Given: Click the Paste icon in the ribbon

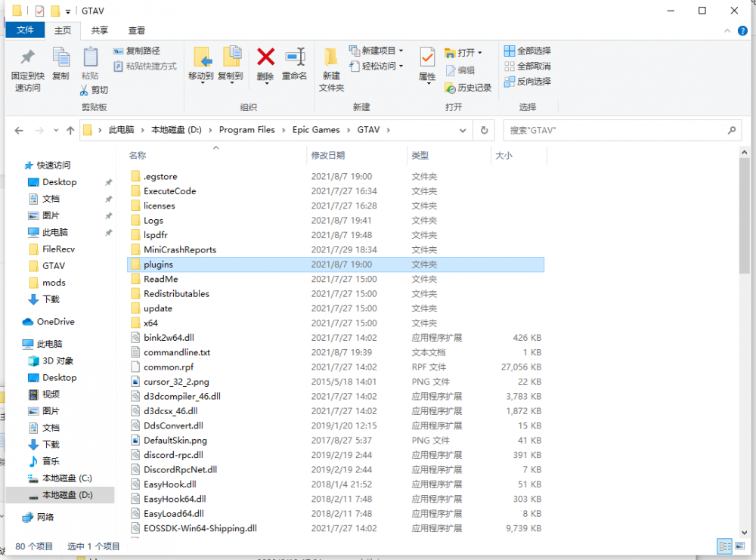Looking at the screenshot, I should (x=90, y=57).
